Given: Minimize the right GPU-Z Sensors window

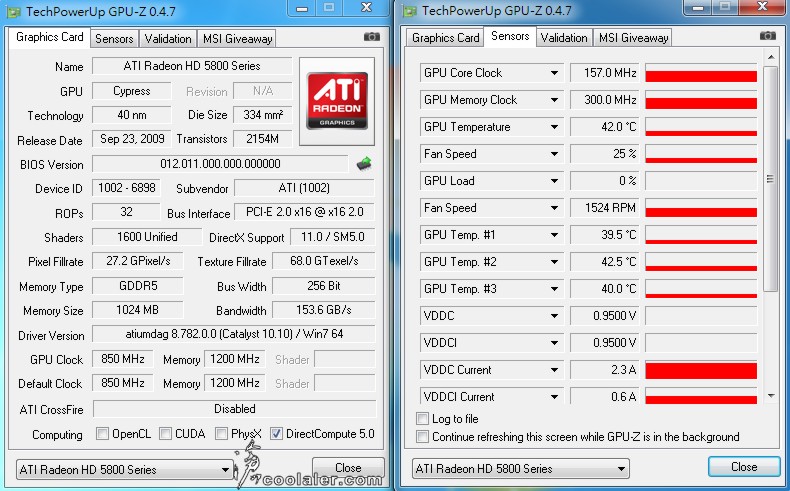Looking at the screenshot, I should tap(698, 7).
